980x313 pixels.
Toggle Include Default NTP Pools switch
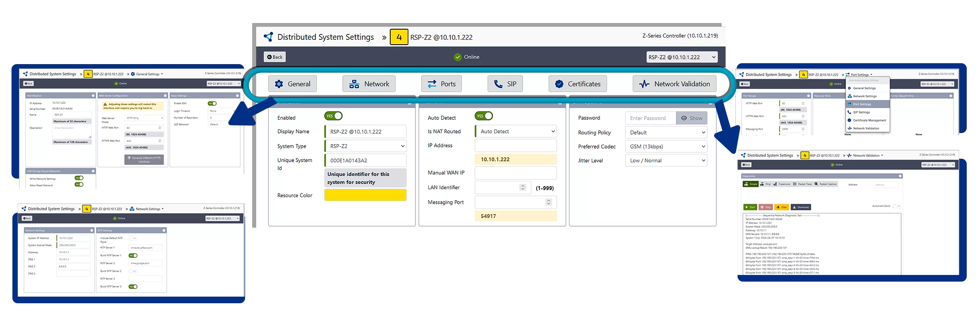coord(133,238)
